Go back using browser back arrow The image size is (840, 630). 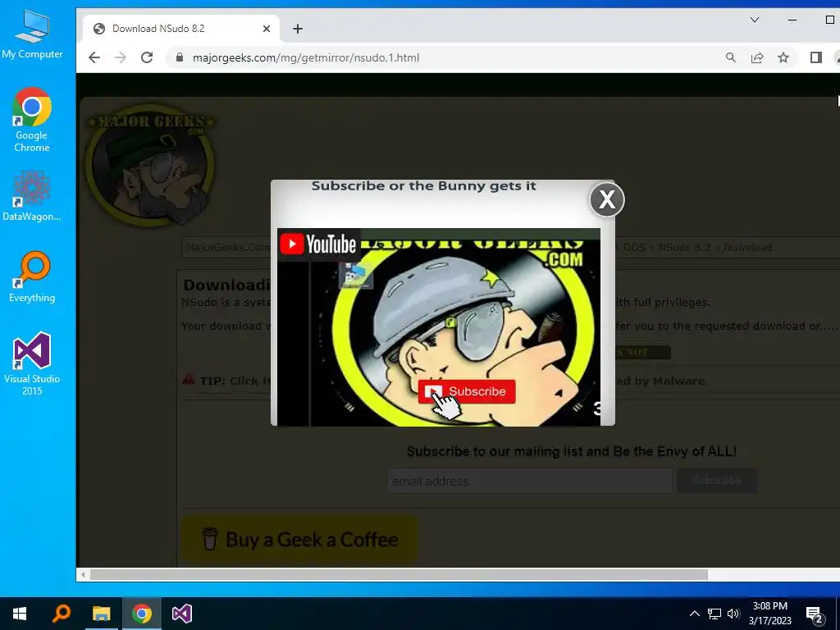[94, 58]
